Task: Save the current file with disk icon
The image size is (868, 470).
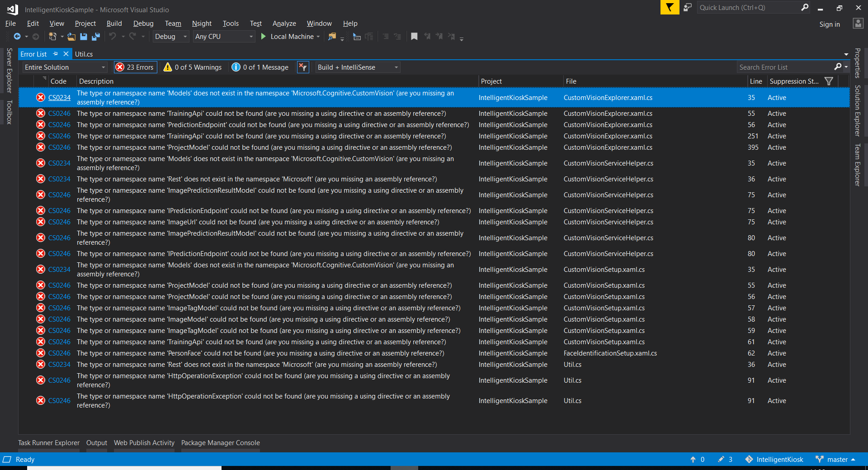Action: pos(84,37)
